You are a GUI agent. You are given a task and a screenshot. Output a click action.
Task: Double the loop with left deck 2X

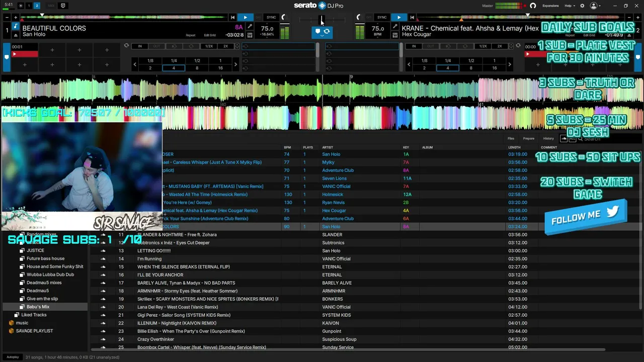tap(225, 46)
